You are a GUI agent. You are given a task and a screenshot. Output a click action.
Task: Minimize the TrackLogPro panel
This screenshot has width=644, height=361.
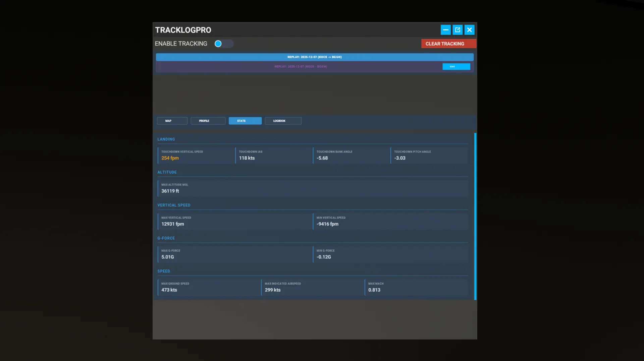[x=445, y=30]
